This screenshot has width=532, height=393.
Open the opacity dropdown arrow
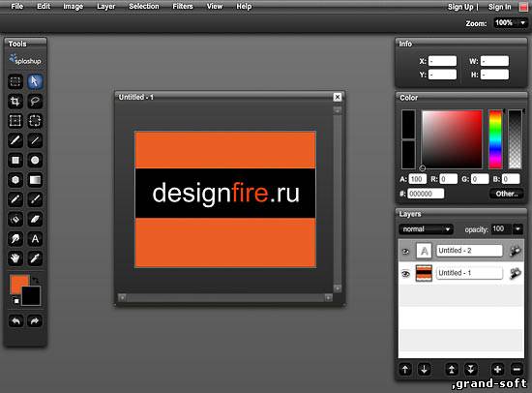tap(518, 229)
